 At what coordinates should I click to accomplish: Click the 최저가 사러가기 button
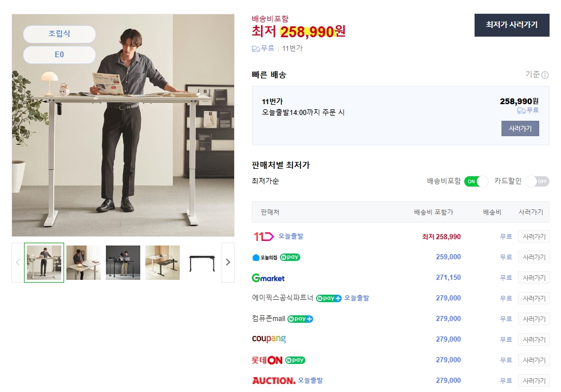(x=511, y=25)
